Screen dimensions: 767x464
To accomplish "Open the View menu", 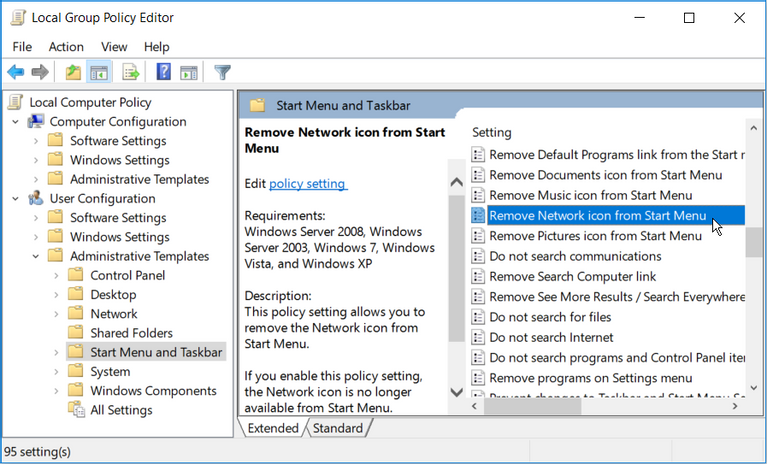I will click(x=114, y=47).
